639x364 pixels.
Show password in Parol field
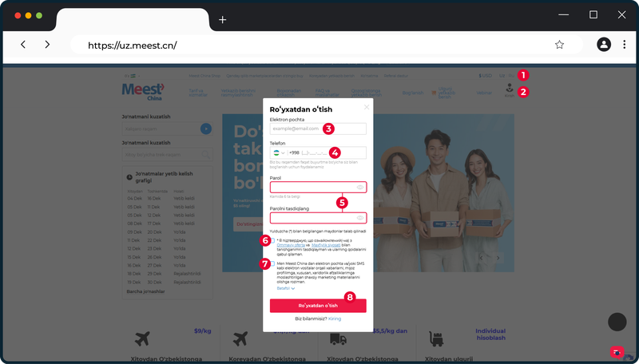tap(360, 188)
